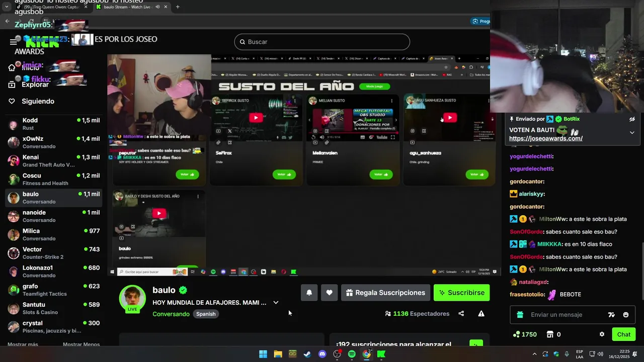Viewport: 644px width, 362px height.
Task: Hide the pinned chat message
Action: pos(632,119)
